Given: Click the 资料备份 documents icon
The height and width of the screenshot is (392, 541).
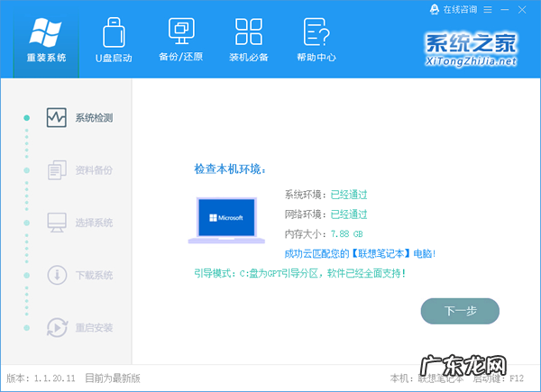Looking at the screenshot, I should coord(57,170).
